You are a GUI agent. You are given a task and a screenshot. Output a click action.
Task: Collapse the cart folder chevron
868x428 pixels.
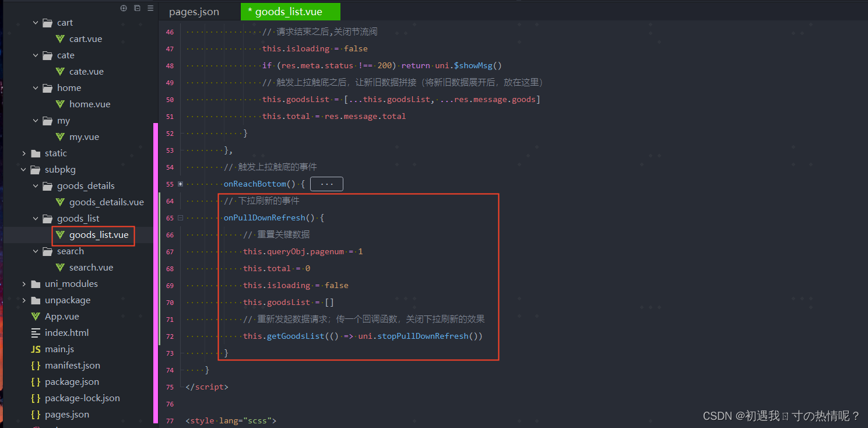36,23
